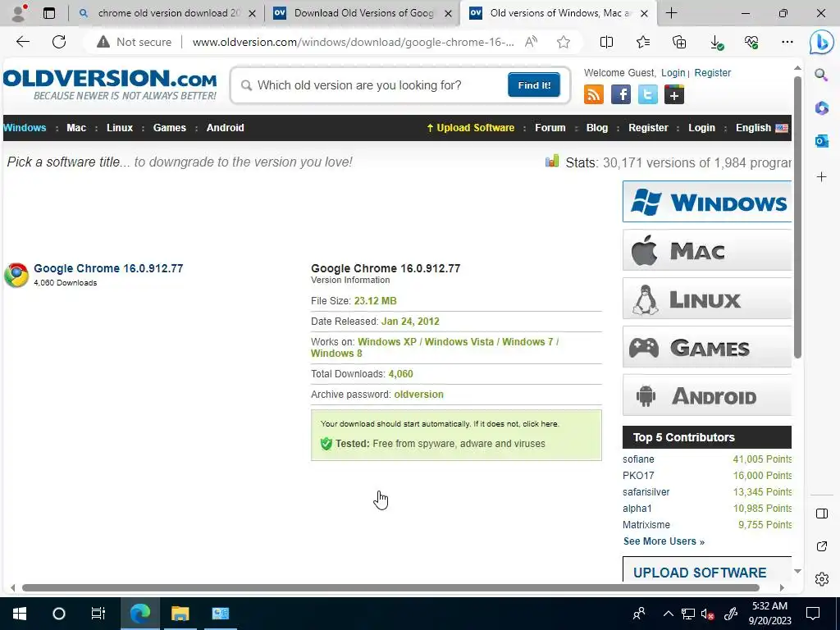This screenshot has width=840, height=630.
Task: Open Settings and more ellipsis menu
Action: pyautogui.click(x=787, y=42)
